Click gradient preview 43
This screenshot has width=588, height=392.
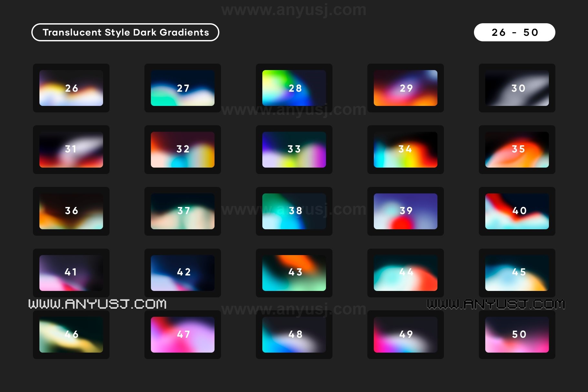tap(294, 273)
